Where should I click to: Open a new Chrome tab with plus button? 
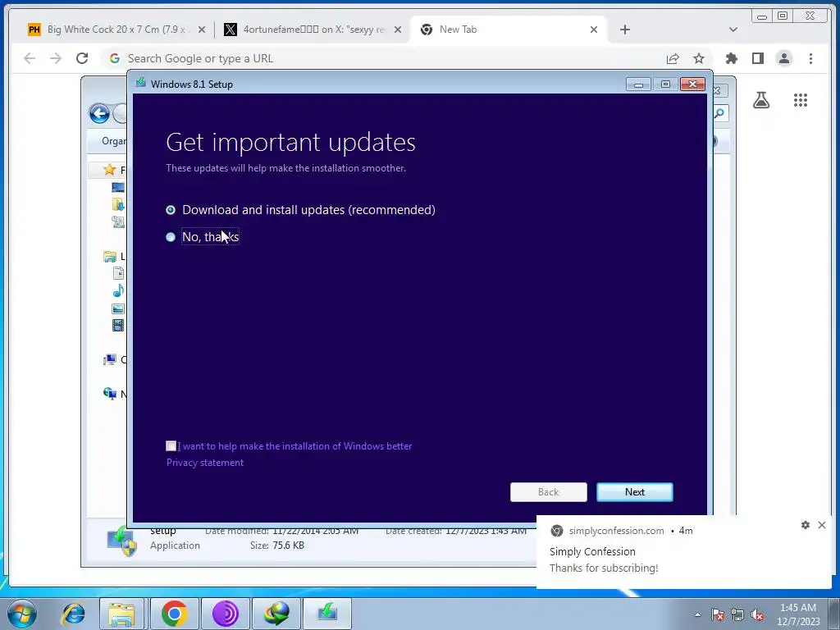tap(624, 30)
